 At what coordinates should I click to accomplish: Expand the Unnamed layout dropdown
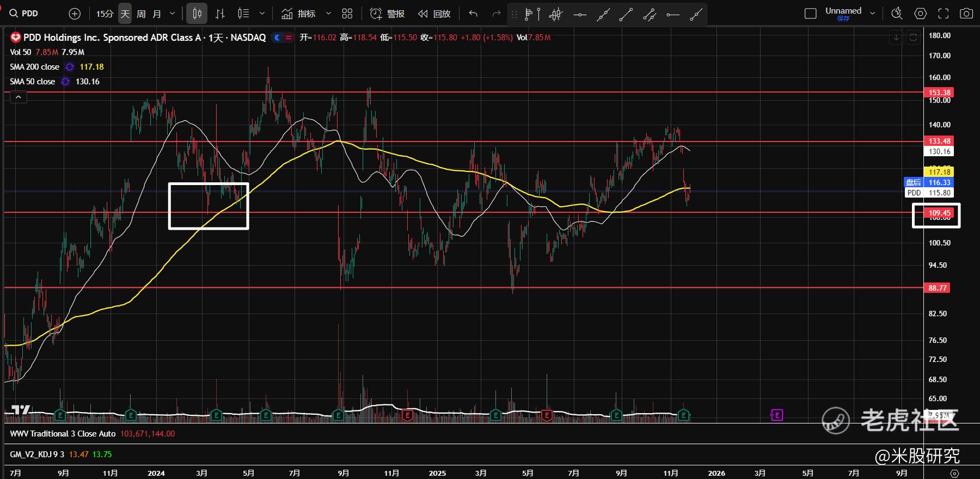[x=872, y=14]
